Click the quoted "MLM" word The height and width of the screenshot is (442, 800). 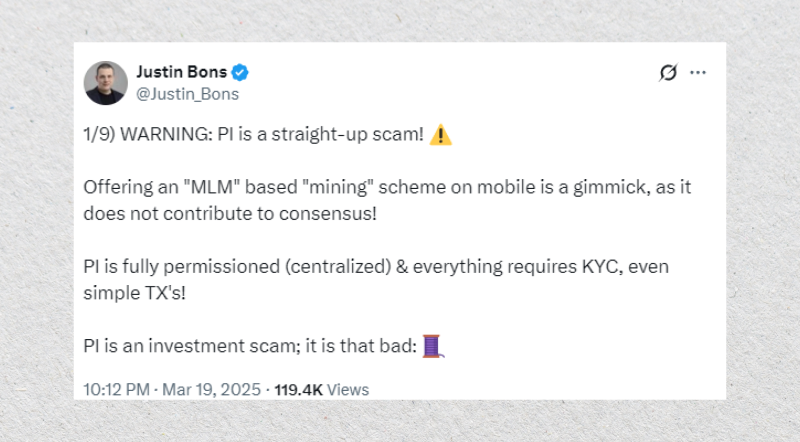[212, 187]
